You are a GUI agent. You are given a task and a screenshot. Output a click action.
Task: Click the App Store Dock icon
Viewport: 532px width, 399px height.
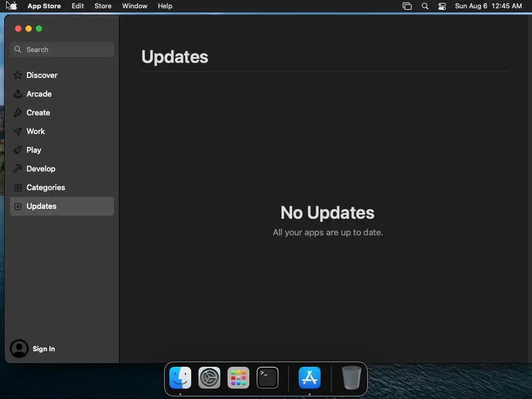click(310, 378)
